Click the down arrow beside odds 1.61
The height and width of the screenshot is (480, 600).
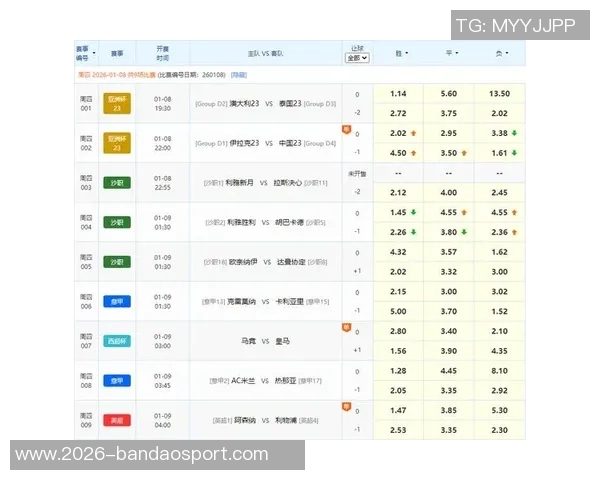[514, 153]
